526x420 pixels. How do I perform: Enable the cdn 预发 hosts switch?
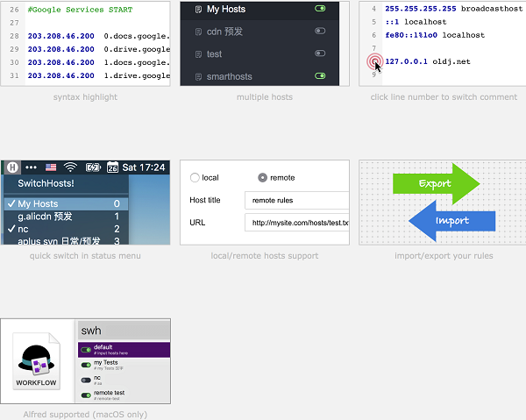tap(320, 31)
